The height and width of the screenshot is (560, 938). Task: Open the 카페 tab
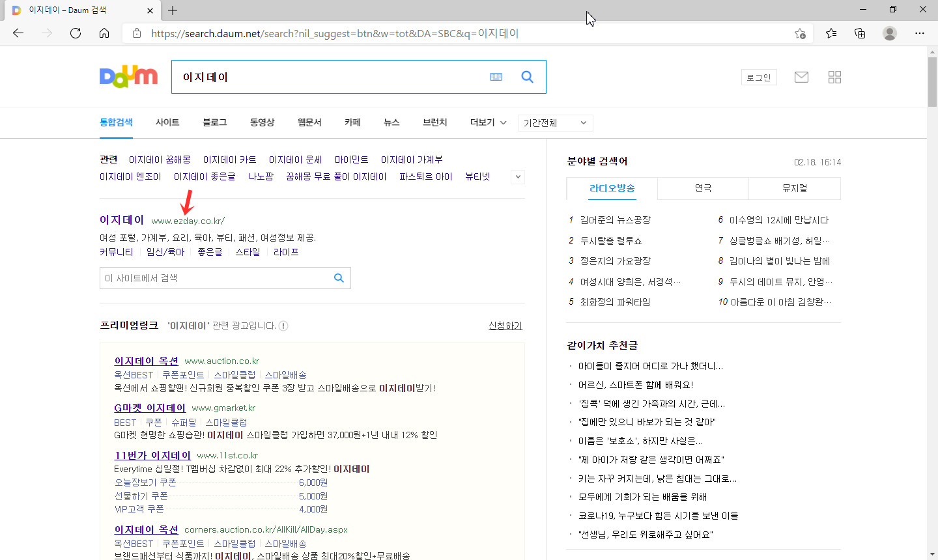tap(352, 122)
